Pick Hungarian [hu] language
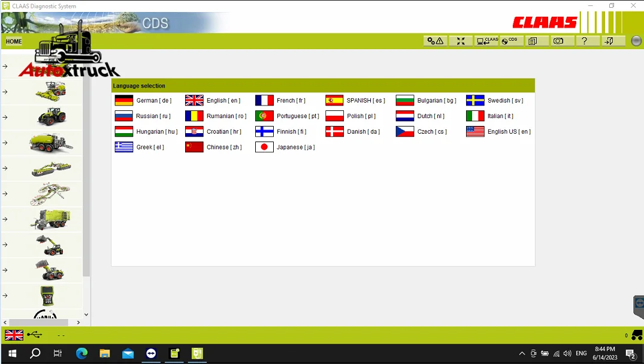This screenshot has width=644, height=364. coord(147,131)
